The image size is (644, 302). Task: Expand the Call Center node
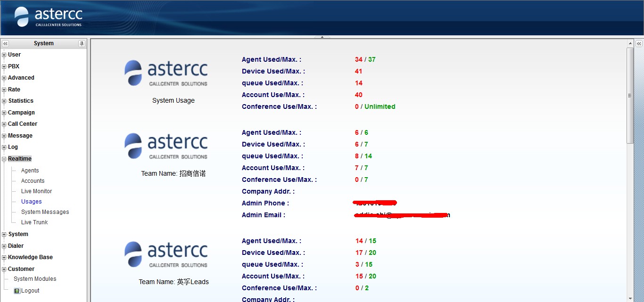point(4,124)
